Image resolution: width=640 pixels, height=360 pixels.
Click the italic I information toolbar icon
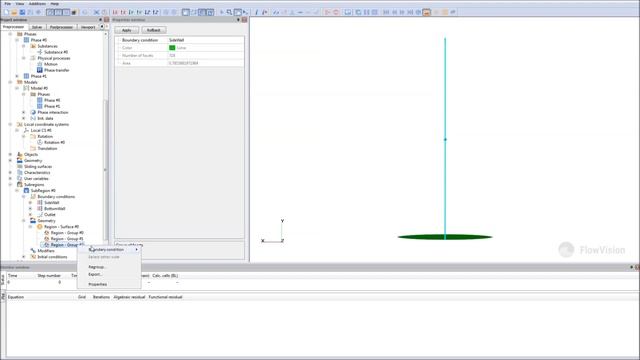click(256, 12)
